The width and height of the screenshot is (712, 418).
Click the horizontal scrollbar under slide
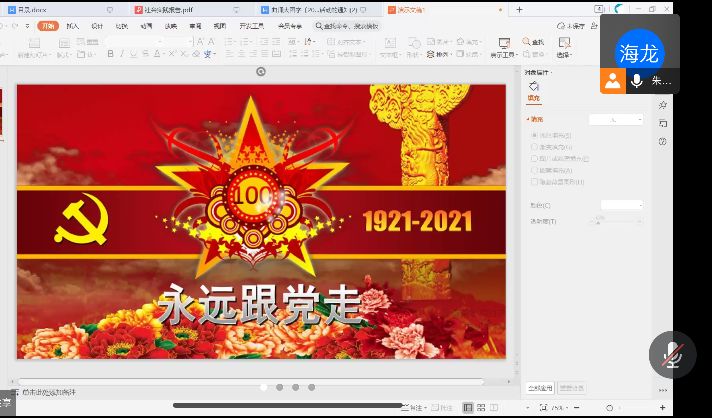(x=250, y=382)
